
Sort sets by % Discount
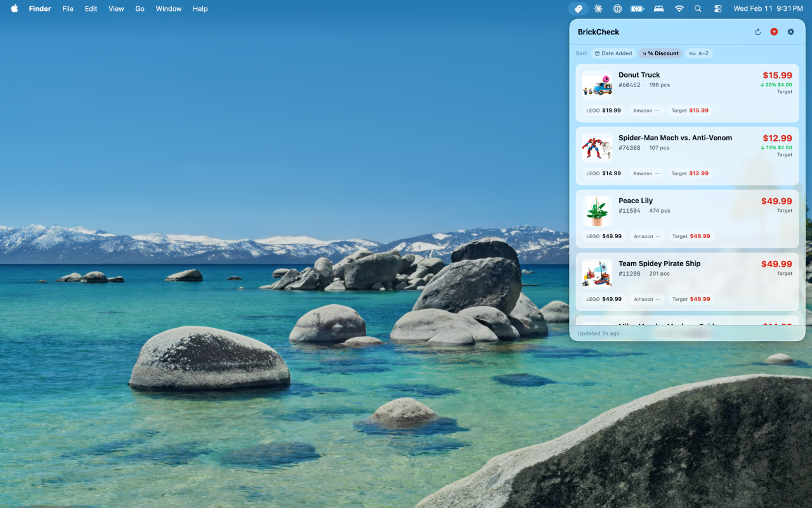click(x=660, y=53)
